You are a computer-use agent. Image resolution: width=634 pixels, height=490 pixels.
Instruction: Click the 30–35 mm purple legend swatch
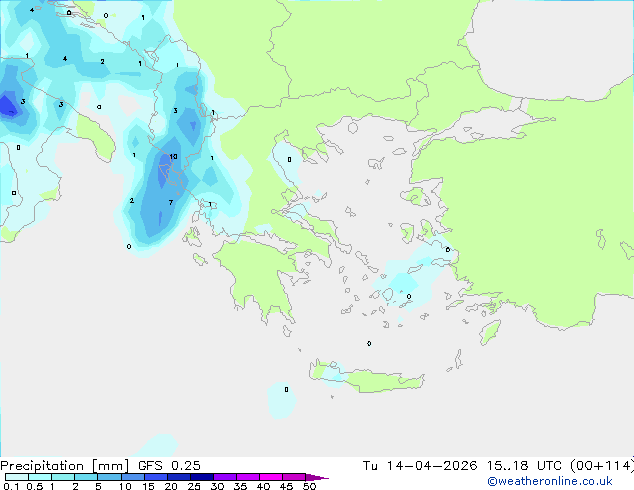pos(224,477)
